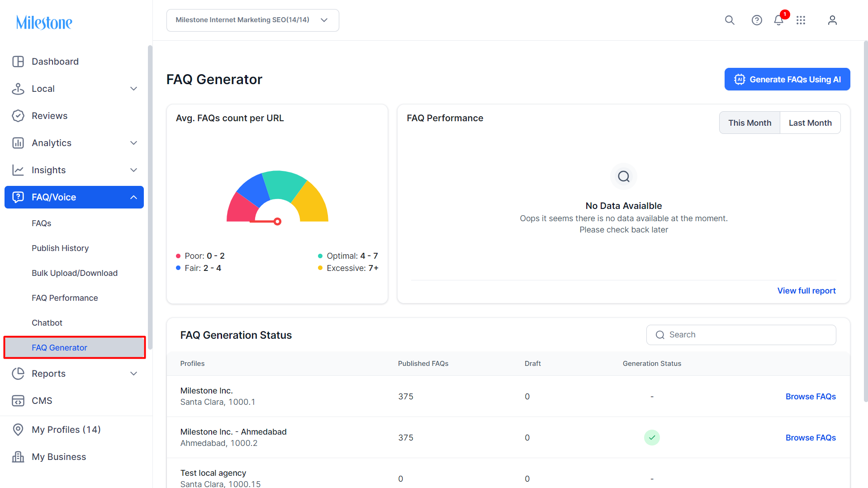868x488 pixels.
Task: Open the help question mark icon
Action: point(757,20)
